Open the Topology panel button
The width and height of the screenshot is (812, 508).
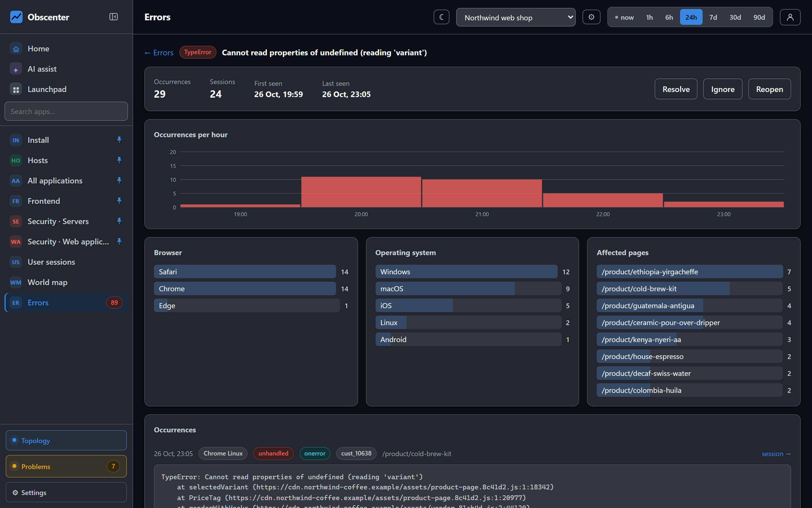[66, 441]
